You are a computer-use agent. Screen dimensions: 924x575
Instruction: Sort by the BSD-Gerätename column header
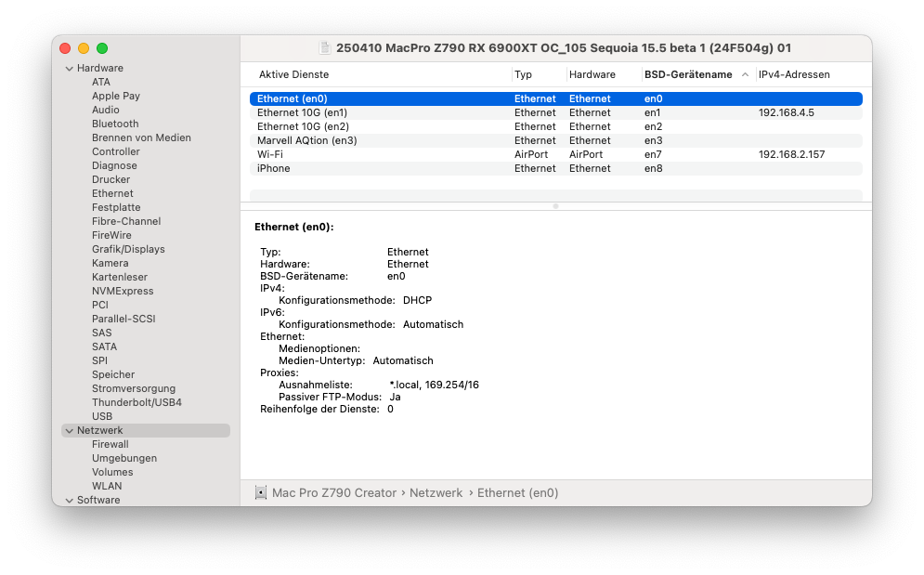(x=688, y=74)
